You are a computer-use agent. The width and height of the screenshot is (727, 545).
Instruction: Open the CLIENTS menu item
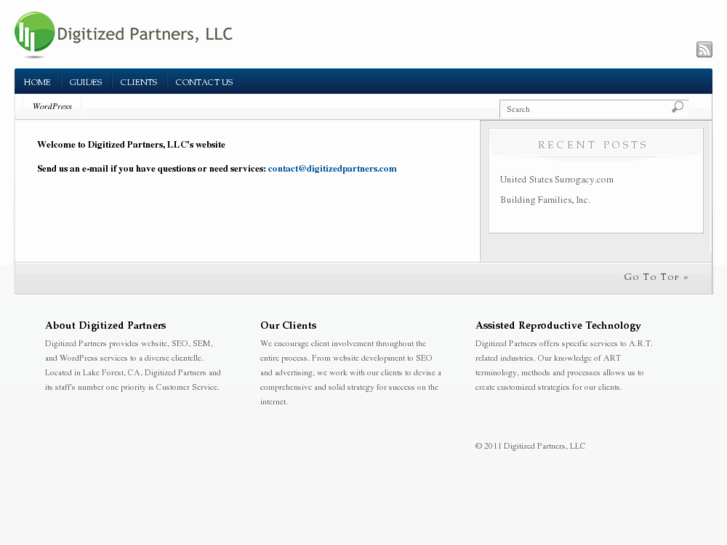(x=139, y=82)
